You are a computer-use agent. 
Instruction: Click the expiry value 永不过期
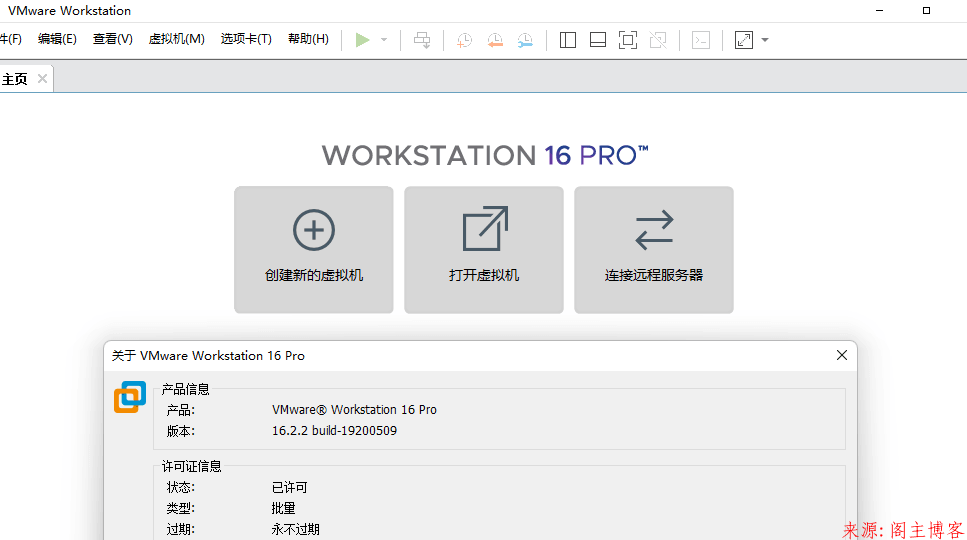pyautogui.click(x=295, y=530)
